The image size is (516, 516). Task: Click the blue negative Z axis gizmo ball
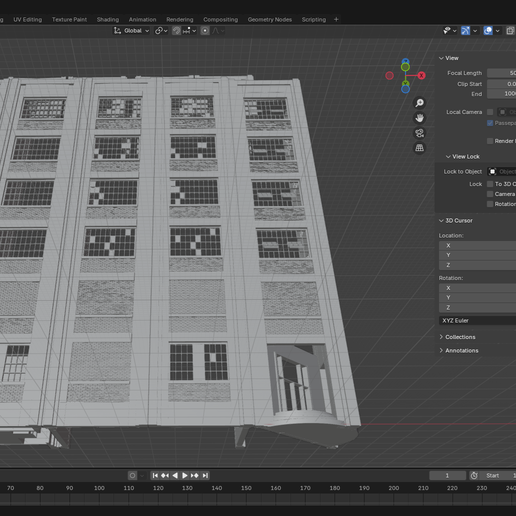pos(405,89)
